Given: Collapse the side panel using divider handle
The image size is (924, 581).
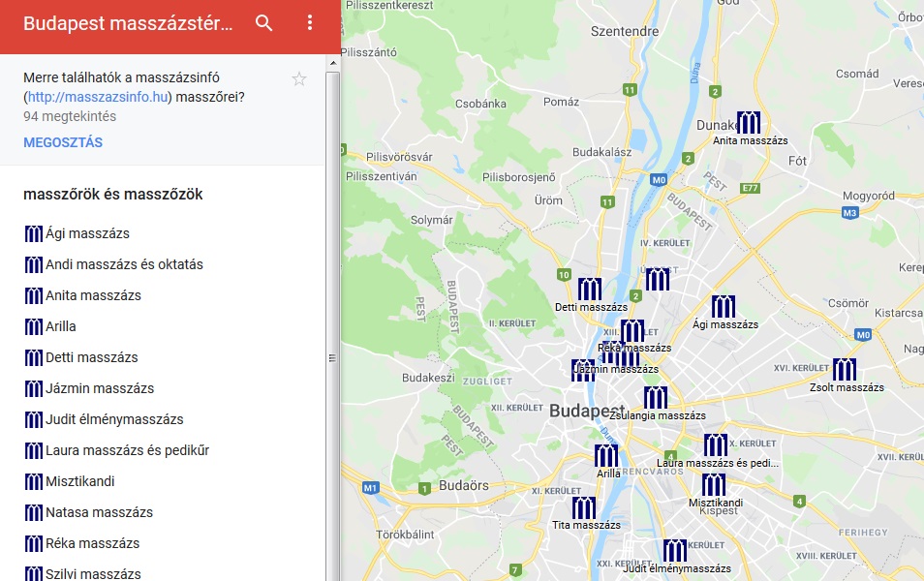Looking at the screenshot, I should tap(332, 358).
